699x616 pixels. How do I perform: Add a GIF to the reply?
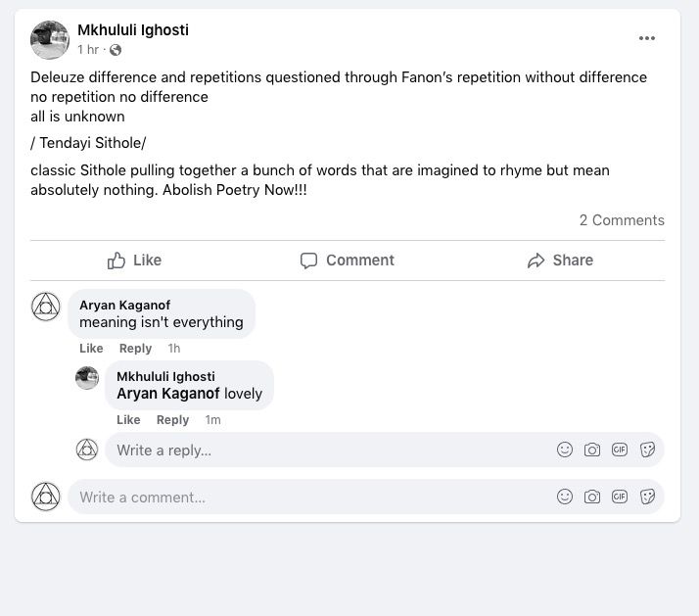pos(620,450)
